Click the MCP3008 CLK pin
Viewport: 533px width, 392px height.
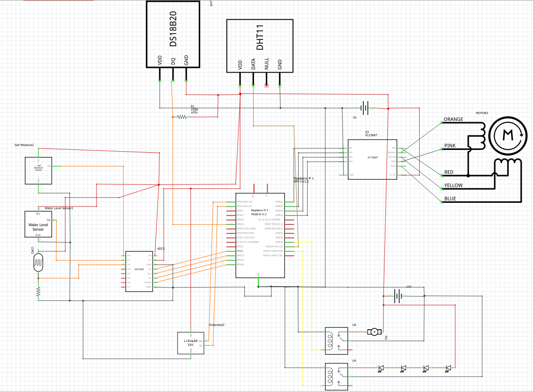(155, 269)
